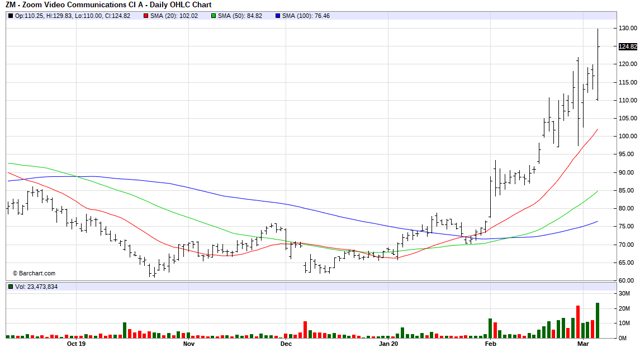Click the dark green volume legend swatch
This screenshot has height=361, width=640.
coord(11,287)
